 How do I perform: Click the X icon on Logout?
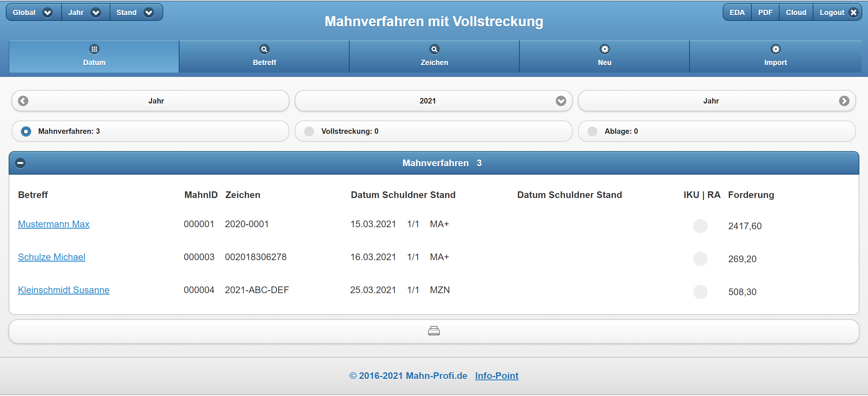click(x=853, y=12)
